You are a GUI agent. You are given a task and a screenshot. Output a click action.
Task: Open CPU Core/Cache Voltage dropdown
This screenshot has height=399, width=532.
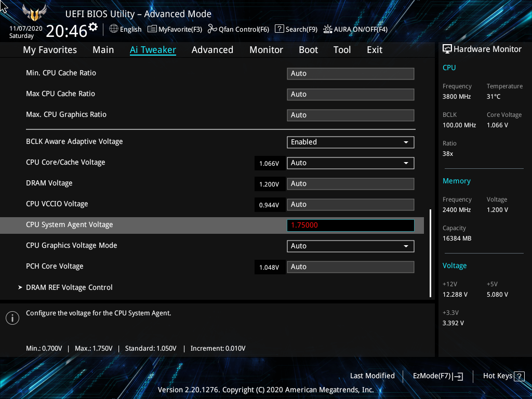pyautogui.click(x=351, y=163)
